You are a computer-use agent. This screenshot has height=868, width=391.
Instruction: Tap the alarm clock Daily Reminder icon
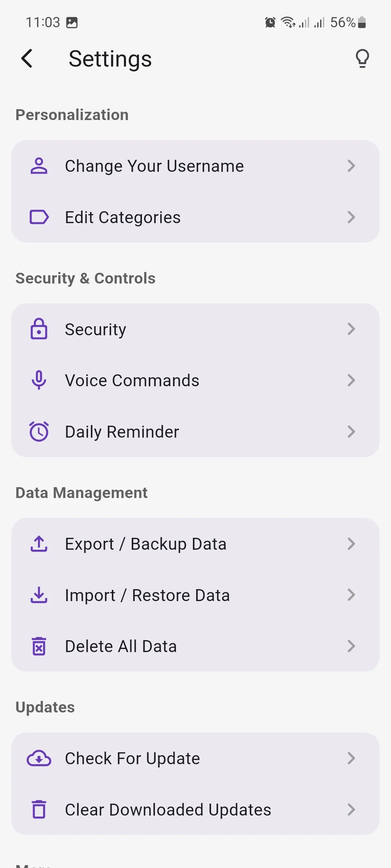pos(39,431)
